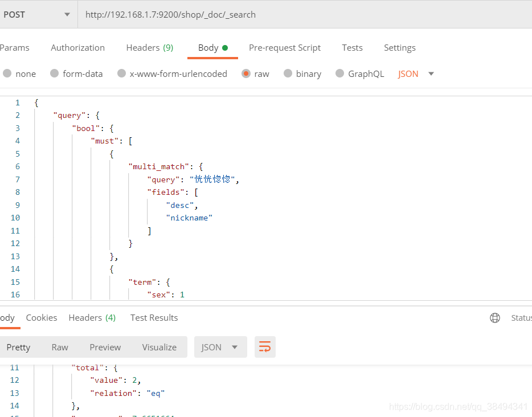
Task: Switch response view to Preview
Action: pos(105,347)
